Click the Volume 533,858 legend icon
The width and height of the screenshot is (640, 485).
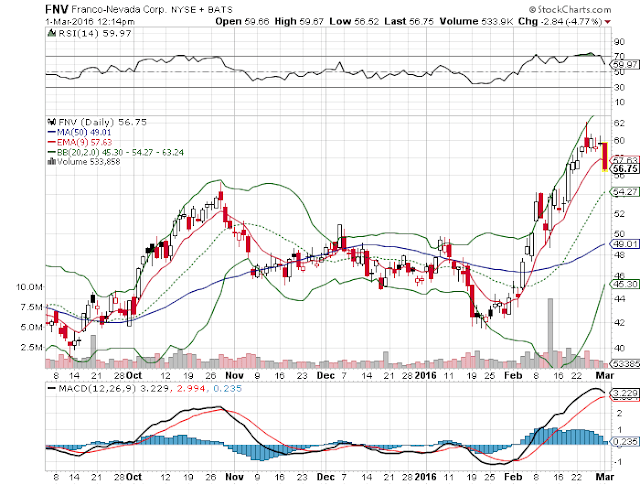coord(52,162)
